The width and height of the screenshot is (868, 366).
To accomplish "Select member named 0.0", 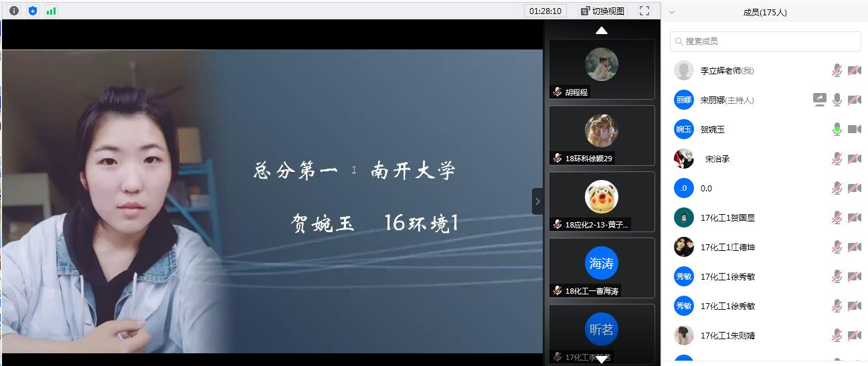I will click(x=766, y=188).
